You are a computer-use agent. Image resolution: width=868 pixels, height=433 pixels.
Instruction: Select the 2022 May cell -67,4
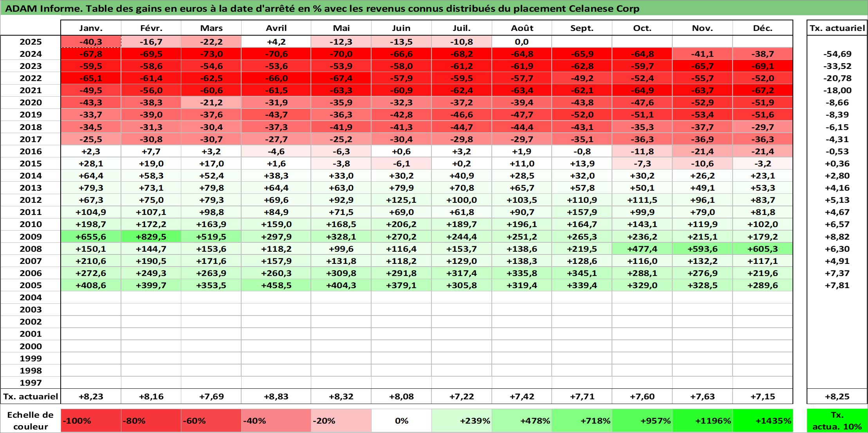click(x=341, y=78)
